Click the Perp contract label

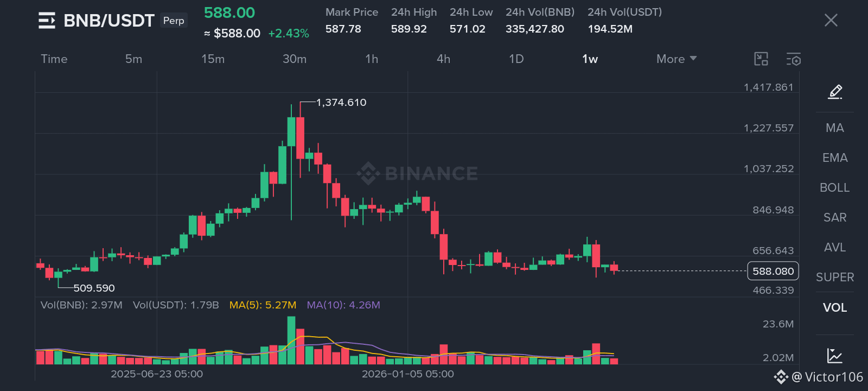click(x=174, y=21)
